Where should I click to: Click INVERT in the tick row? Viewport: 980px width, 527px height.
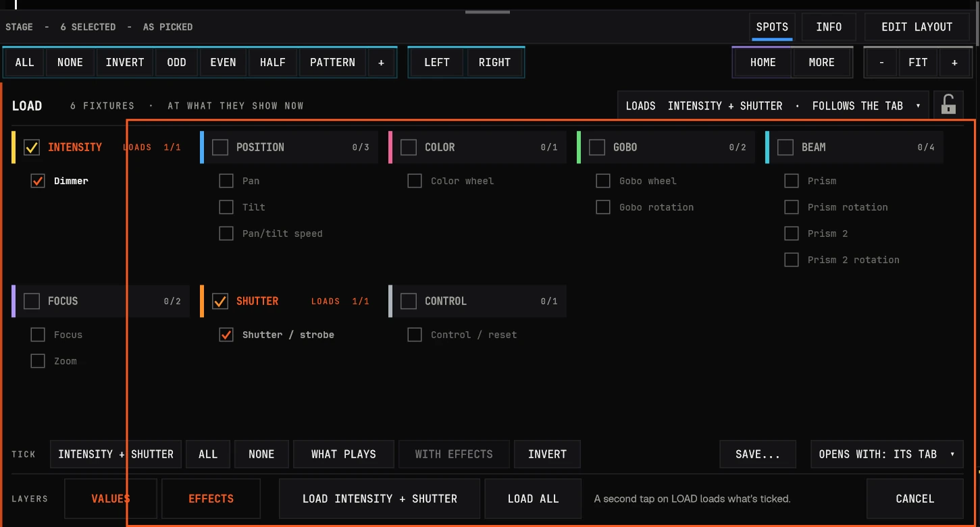click(x=547, y=454)
